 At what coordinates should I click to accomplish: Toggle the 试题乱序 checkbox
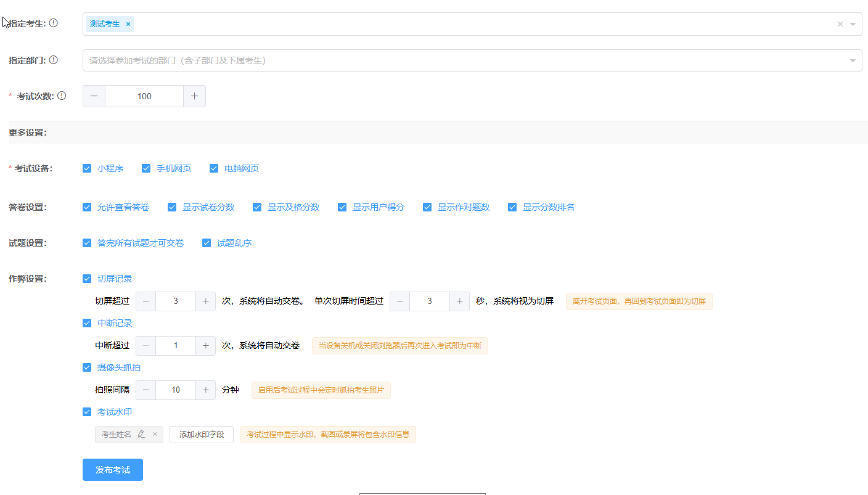coord(207,243)
